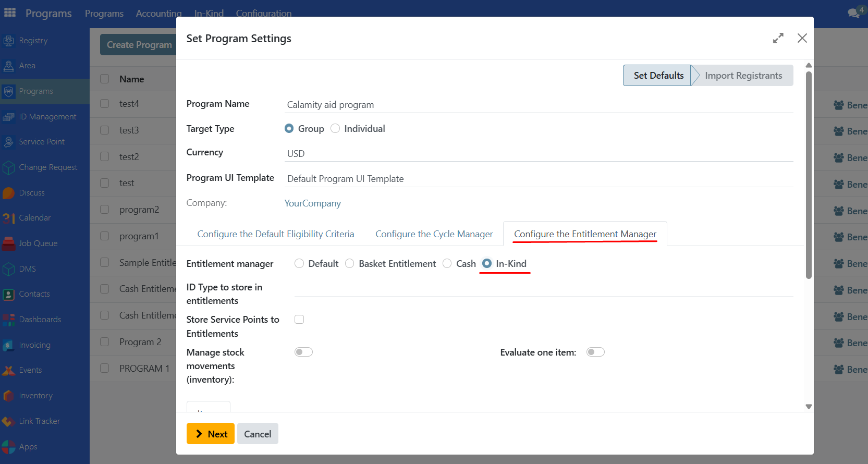Select the Individual target type
Viewport: 868px width, 464px height.
[335, 129]
